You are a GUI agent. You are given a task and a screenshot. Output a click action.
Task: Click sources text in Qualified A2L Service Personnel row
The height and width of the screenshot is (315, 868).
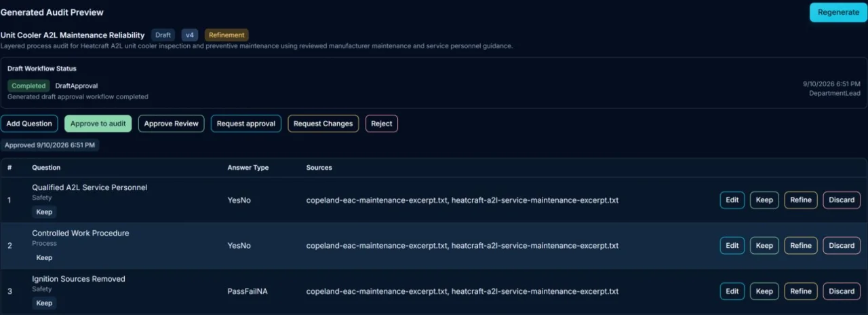(462, 200)
